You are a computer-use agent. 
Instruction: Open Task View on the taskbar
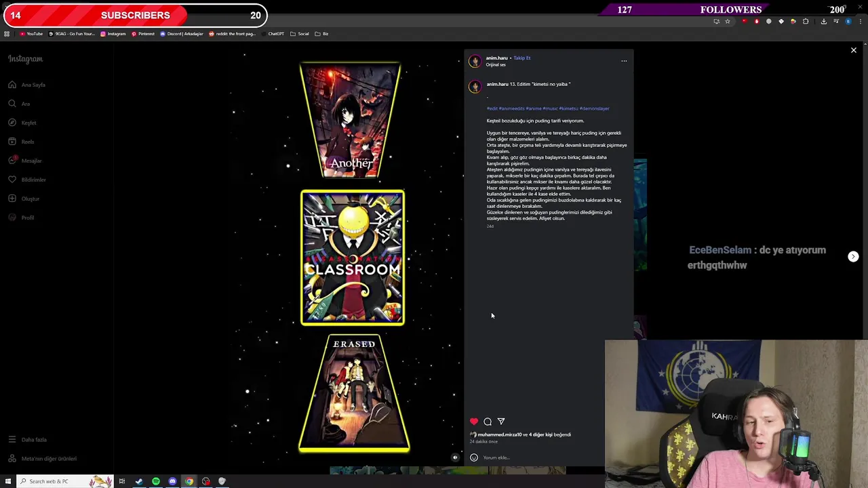(x=122, y=481)
